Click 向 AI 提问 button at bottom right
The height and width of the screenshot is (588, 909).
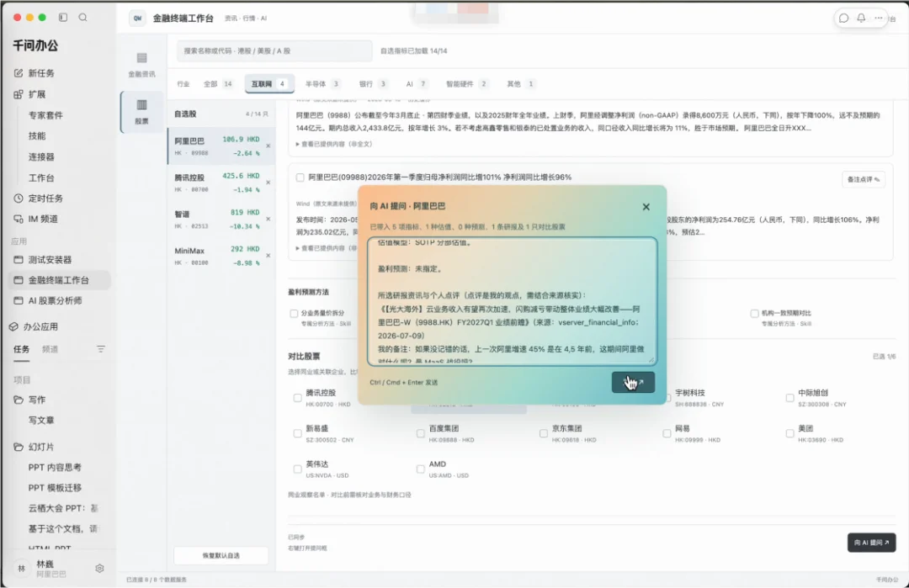point(871,543)
